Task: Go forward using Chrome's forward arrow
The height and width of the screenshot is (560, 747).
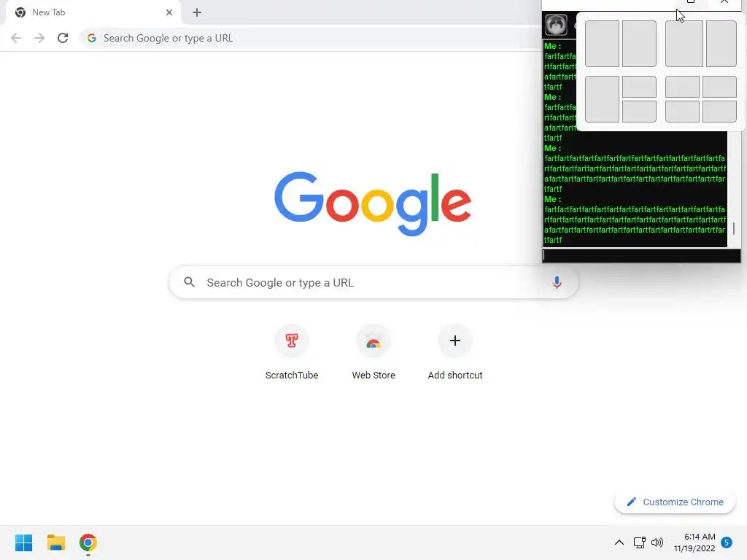Action: pyautogui.click(x=39, y=38)
